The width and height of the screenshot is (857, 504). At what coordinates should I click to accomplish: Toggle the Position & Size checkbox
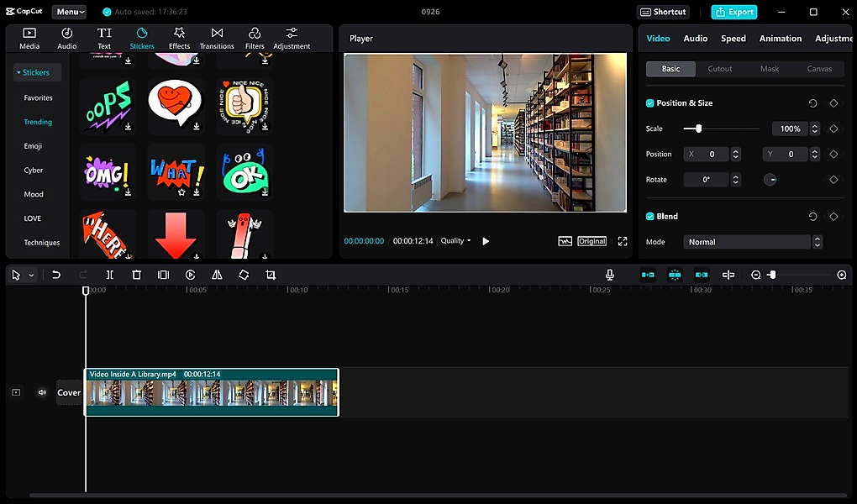click(650, 103)
